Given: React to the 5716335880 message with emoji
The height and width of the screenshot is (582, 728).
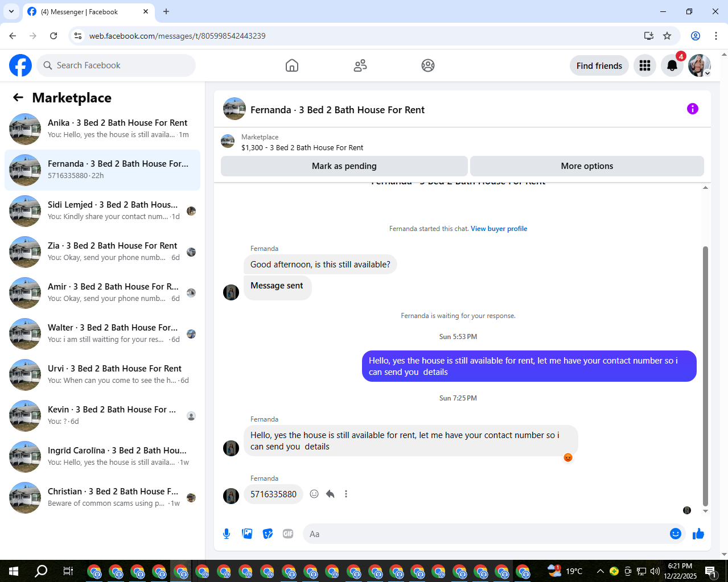Looking at the screenshot, I should (314, 494).
